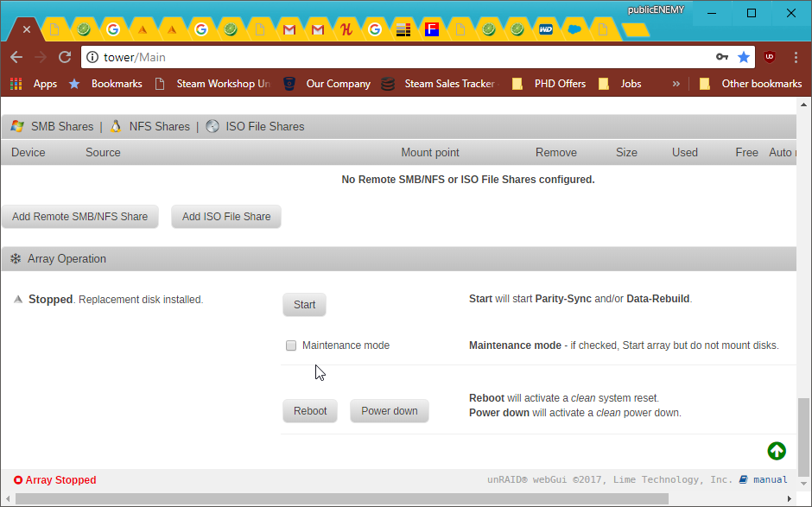
Task: Expand the Jobs bookmark folder
Action: pyautogui.click(x=620, y=84)
